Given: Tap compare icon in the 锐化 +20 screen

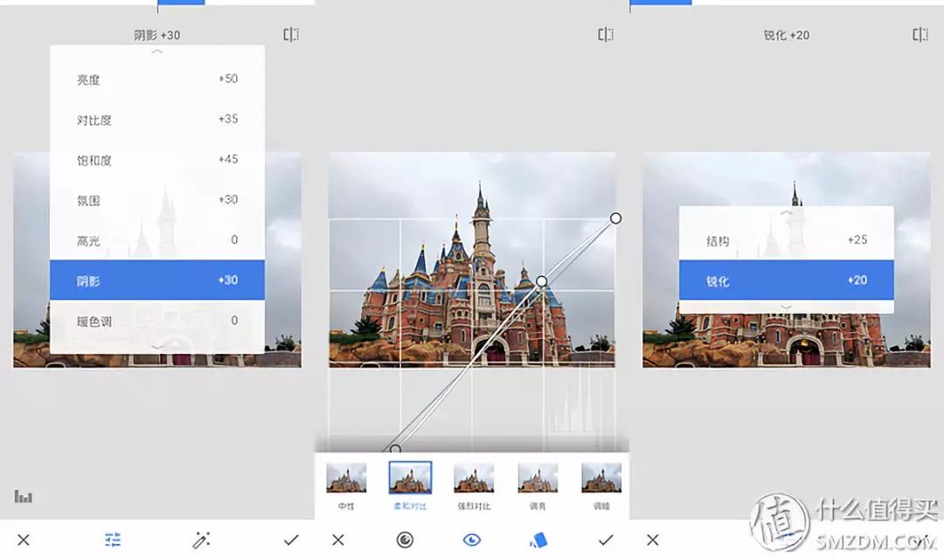Looking at the screenshot, I should pyautogui.click(x=920, y=35).
